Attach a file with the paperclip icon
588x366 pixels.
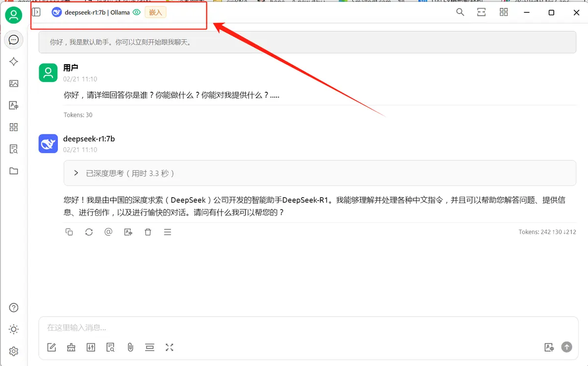(x=130, y=347)
